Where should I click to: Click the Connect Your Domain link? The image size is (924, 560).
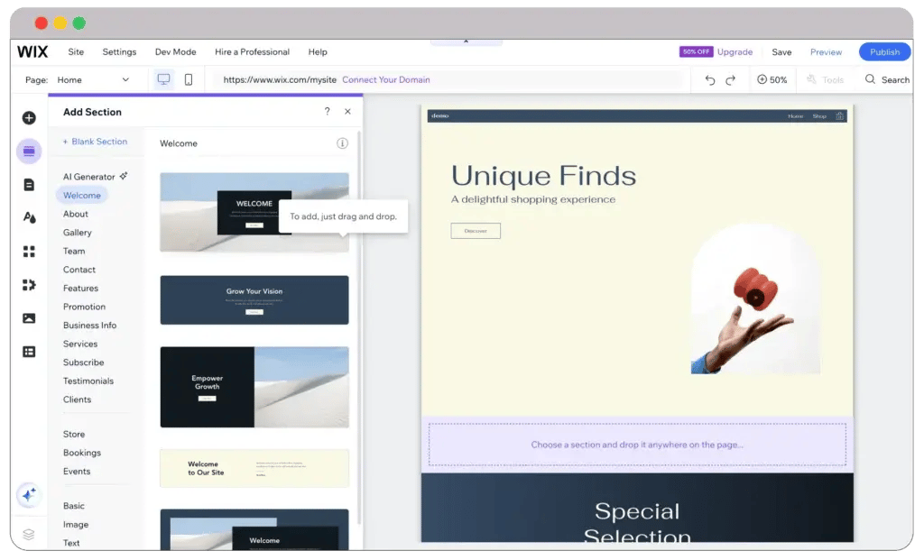pos(385,80)
